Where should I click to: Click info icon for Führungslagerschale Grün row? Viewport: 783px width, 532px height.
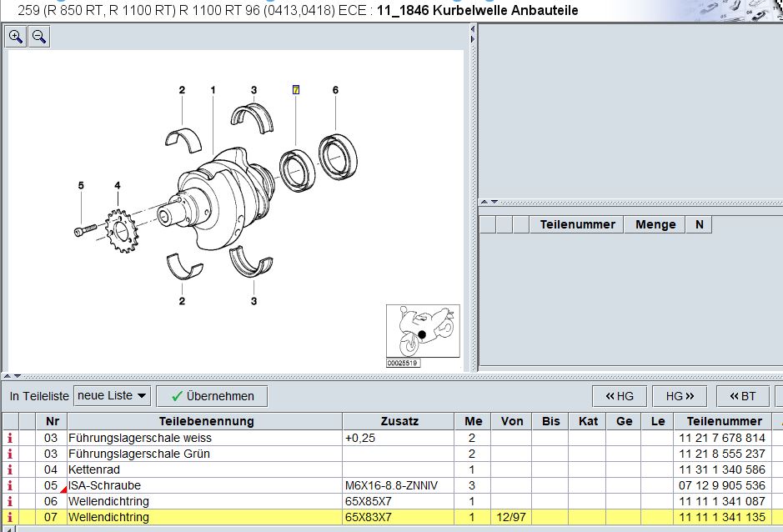point(10,454)
